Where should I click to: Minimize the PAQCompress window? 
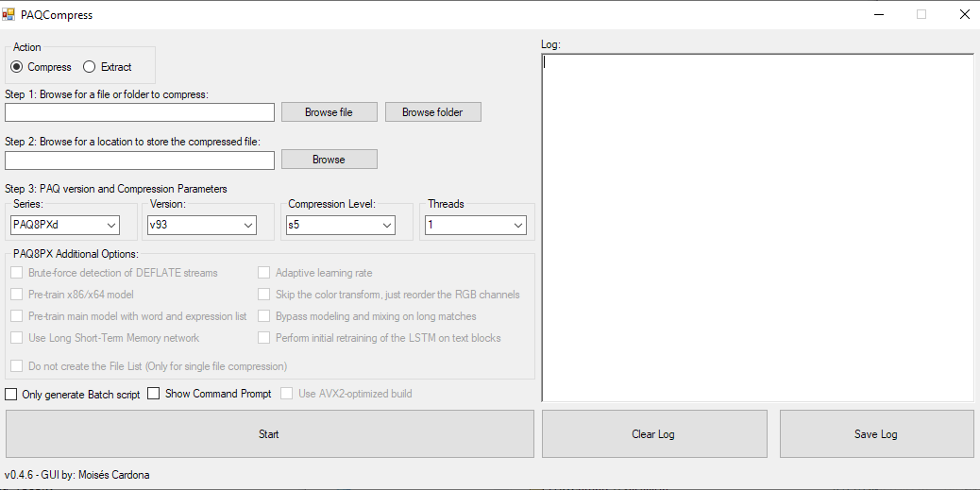pos(879,14)
